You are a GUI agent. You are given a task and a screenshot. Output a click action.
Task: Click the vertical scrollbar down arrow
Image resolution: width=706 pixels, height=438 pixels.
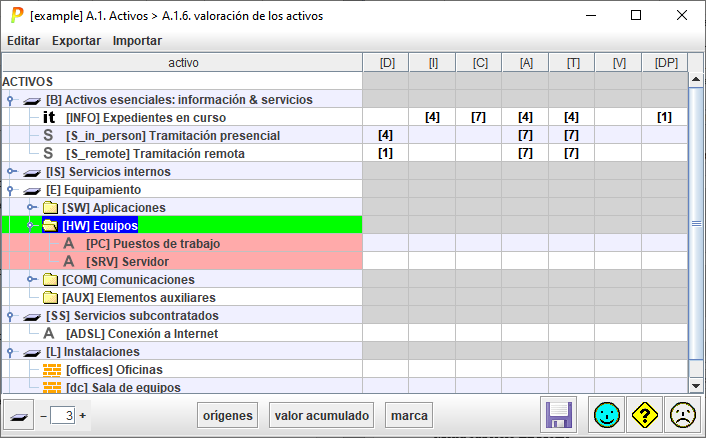point(696,385)
